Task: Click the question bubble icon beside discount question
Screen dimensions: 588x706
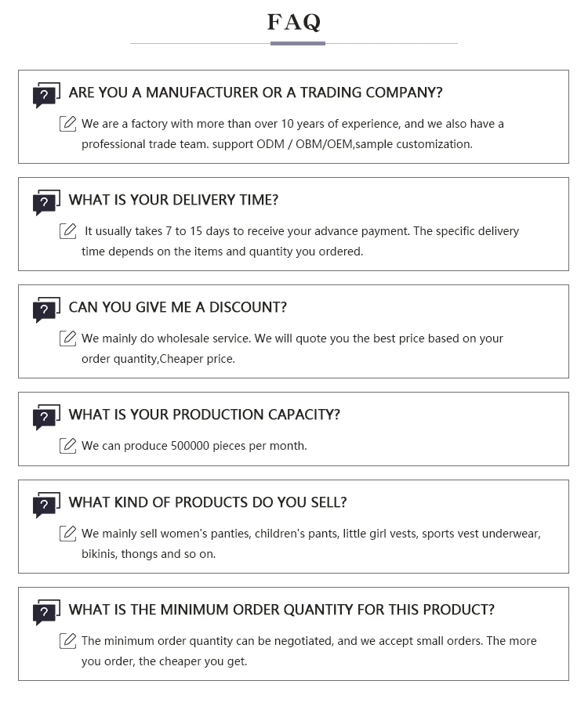Action: (x=45, y=310)
